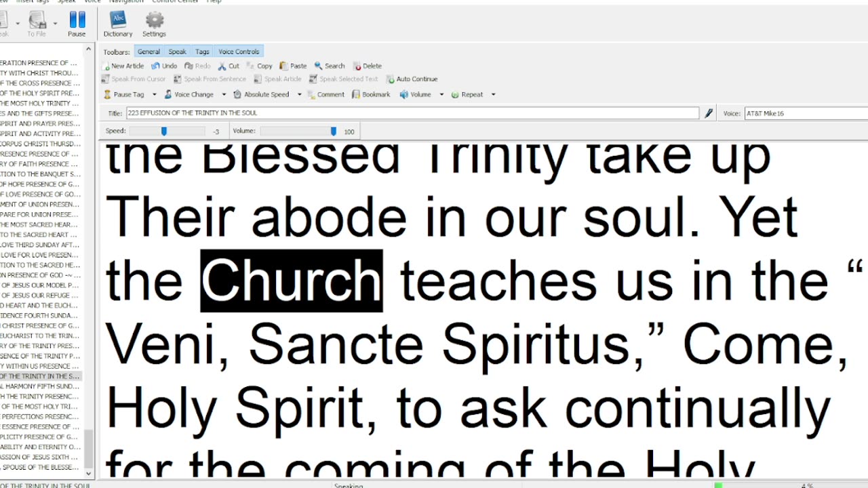
Task: Toggle the Tags toolbar
Action: (x=202, y=52)
